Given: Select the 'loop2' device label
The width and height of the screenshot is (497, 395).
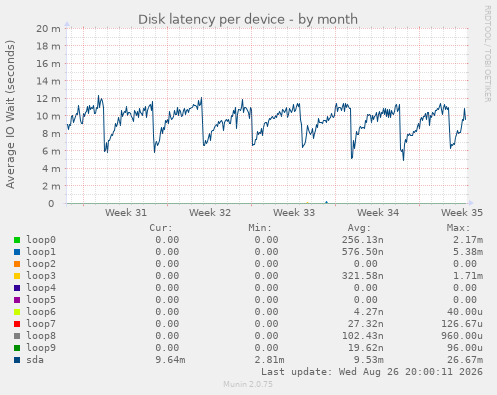Looking at the screenshot, I should [41, 264].
